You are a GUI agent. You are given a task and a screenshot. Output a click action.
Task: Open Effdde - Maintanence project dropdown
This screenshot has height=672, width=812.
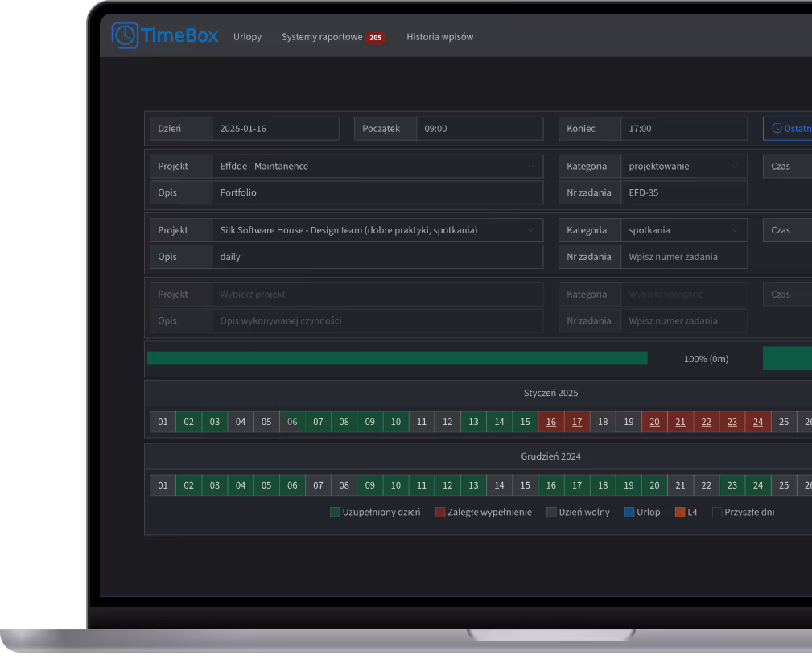click(x=377, y=166)
